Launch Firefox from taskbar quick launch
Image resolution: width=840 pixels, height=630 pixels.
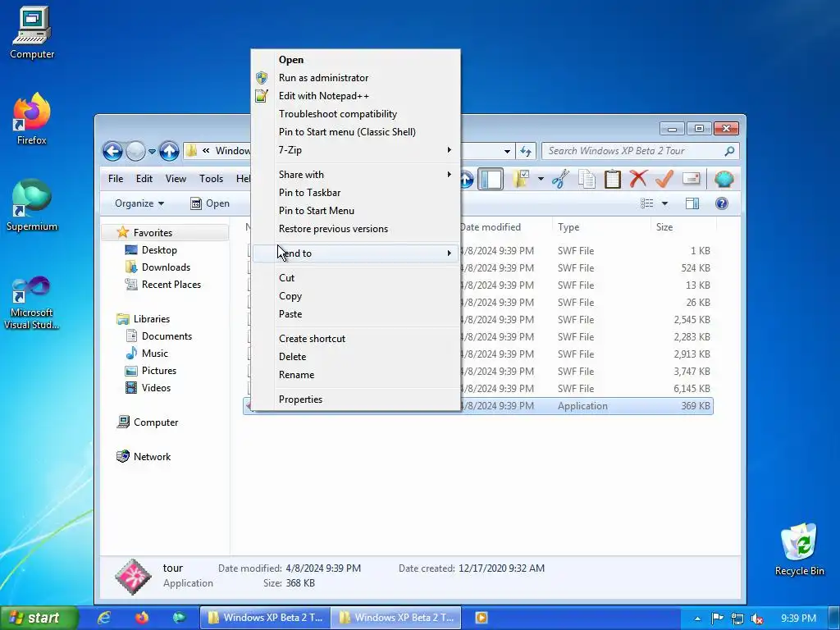142,618
